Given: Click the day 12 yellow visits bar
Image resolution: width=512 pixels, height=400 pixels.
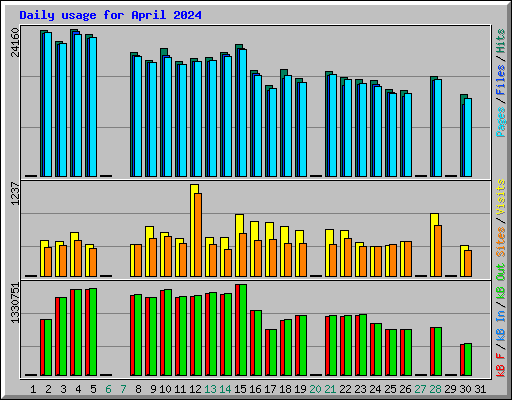Looking at the screenshot, I should click(192, 230).
